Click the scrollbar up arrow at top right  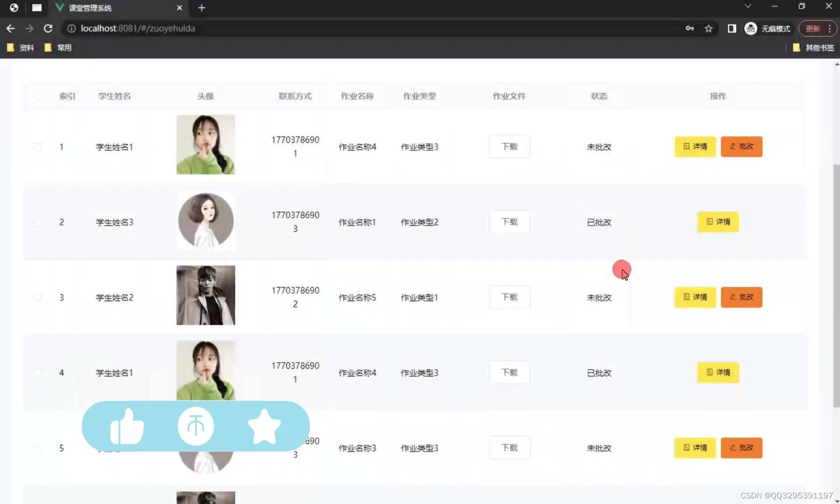[836, 64]
